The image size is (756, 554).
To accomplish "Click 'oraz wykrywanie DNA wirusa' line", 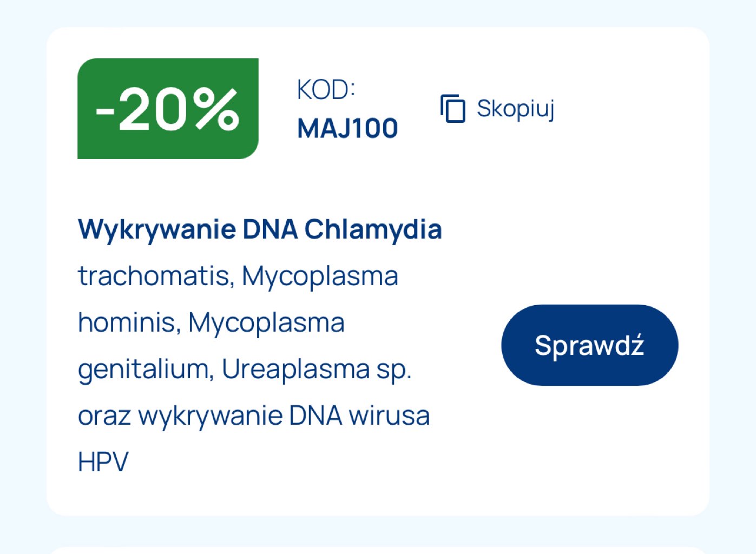I will click(x=254, y=416).
